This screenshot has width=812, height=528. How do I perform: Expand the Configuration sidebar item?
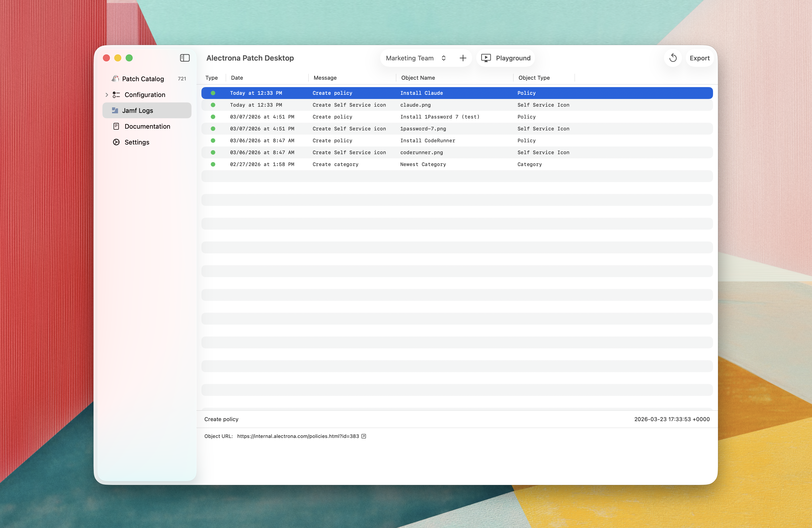pos(107,95)
